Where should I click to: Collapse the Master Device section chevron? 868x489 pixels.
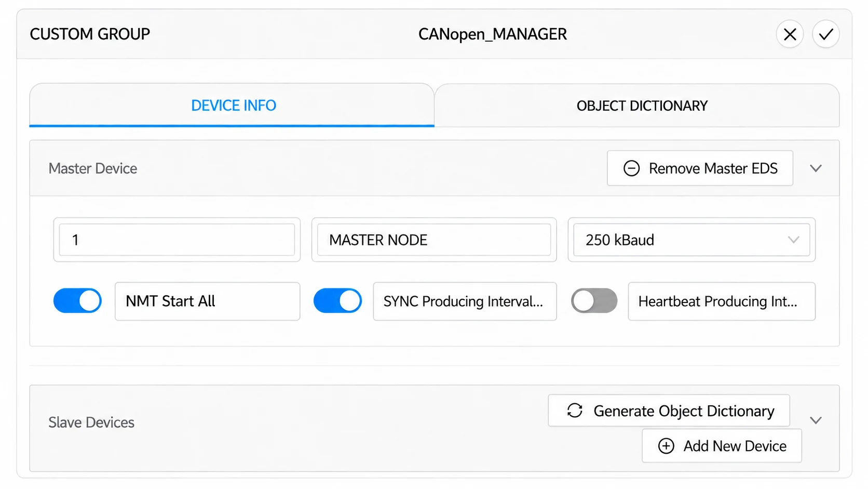coord(816,168)
